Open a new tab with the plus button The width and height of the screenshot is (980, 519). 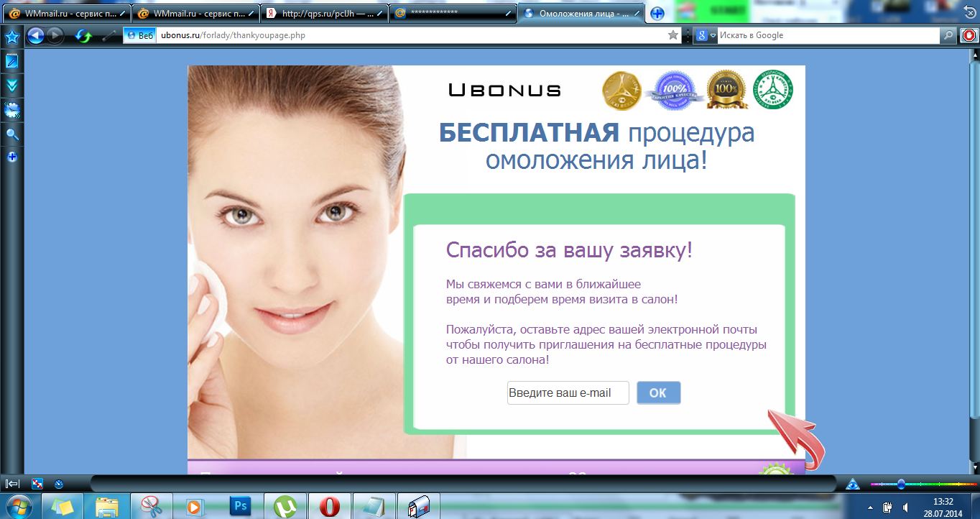(657, 13)
